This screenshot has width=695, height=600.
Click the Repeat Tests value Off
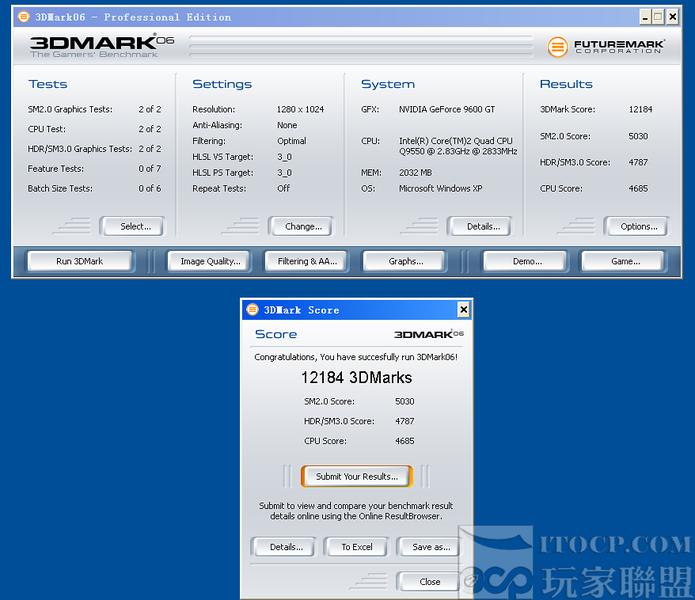coord(283,188)
